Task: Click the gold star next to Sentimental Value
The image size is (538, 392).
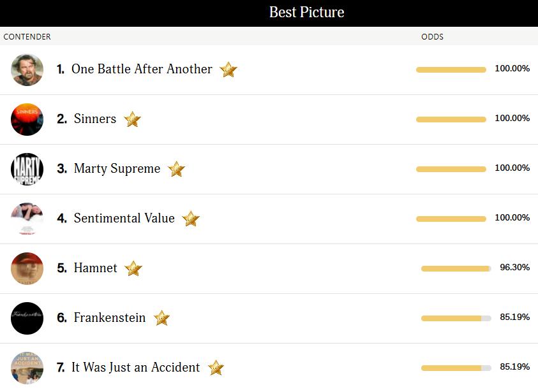Action: coord(191,219)
